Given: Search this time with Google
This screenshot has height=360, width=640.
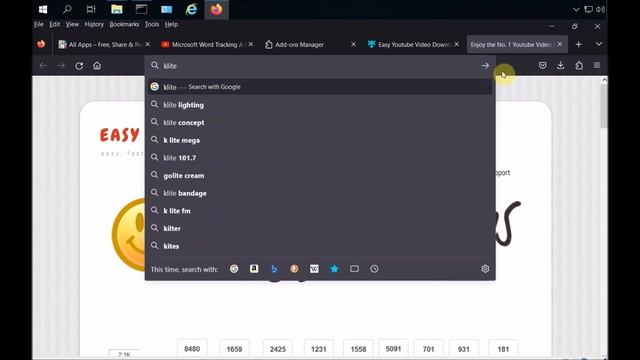Looking at the screenshot, I should [234, 269].
